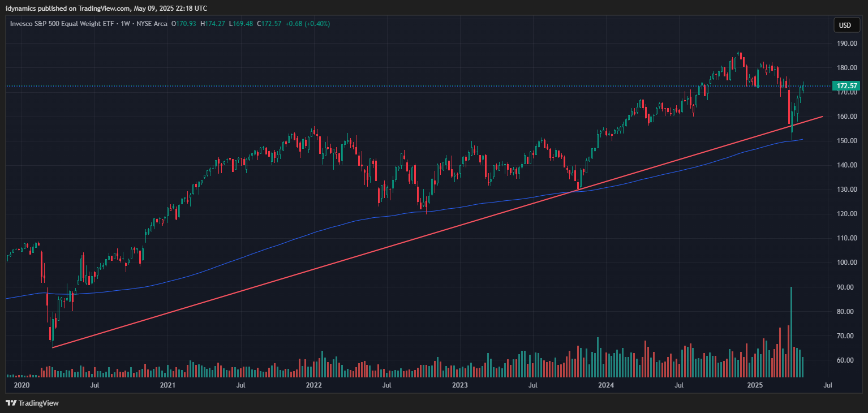Click the 2020 time axis label
Viewport: 868px width, 413px height.
[x=21, y=385]
